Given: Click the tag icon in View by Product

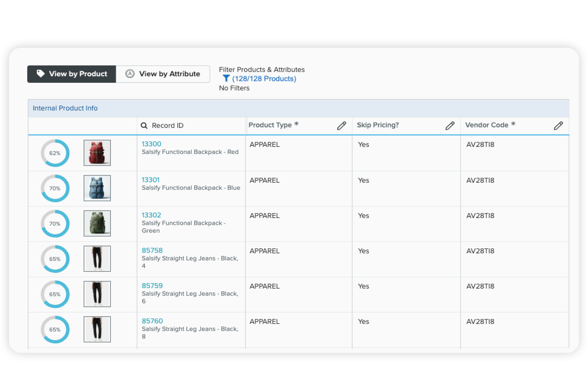Looking at the screenshot, I should click(x=40, y=74).
